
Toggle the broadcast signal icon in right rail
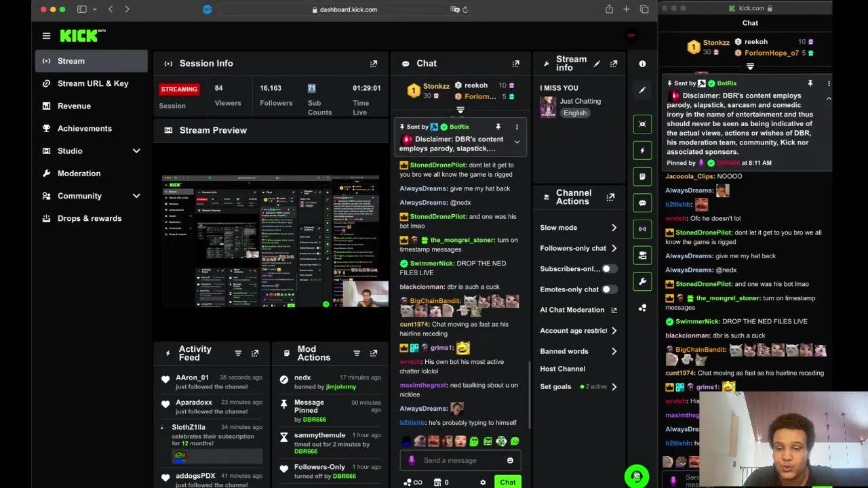(642, 229)
